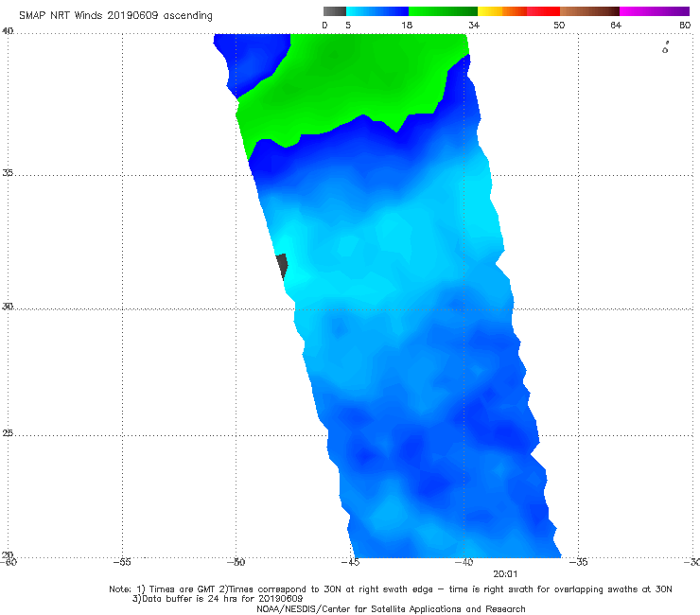
Task: Click the longitude label '-45'
Action: (350, 562)
